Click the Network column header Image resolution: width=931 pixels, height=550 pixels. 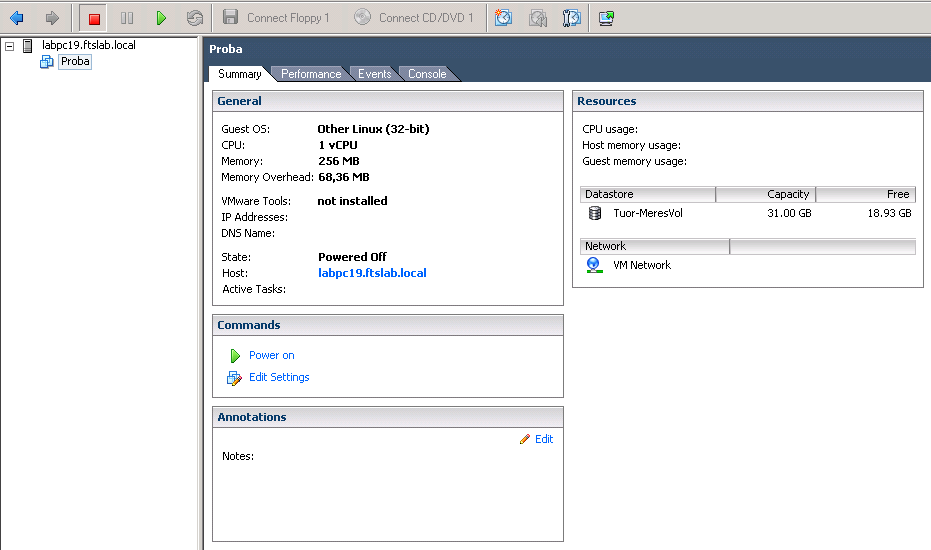click(654, 246)
